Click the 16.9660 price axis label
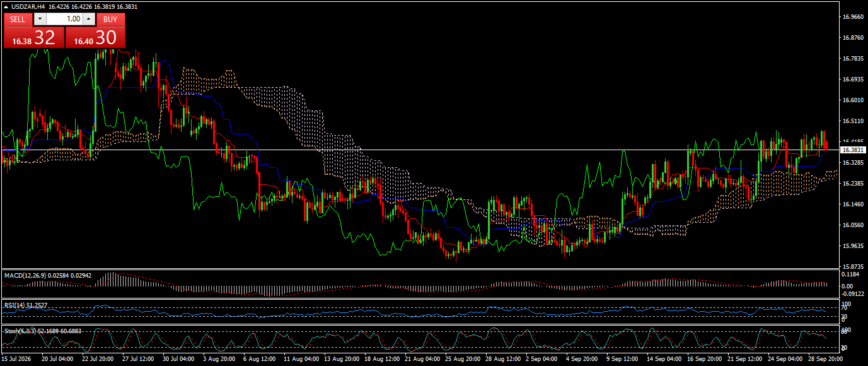The height and width of the screenshot is (366, 868). 853,17
